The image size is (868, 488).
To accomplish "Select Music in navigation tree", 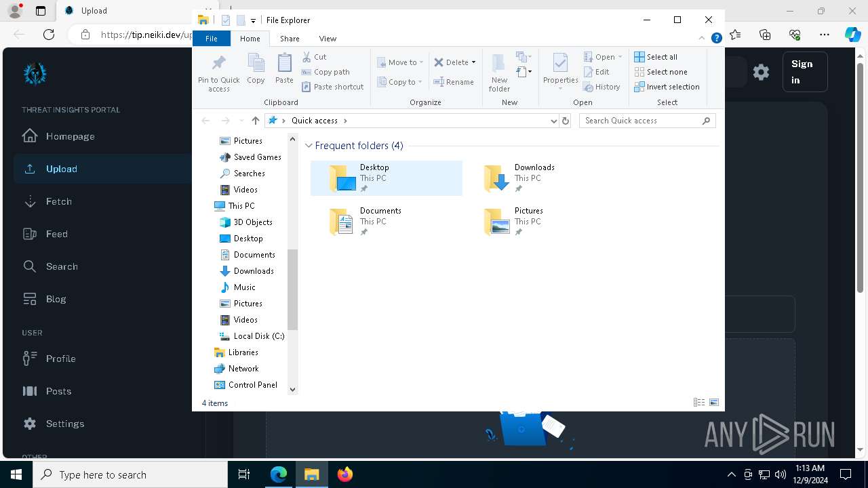I will pyautogui.click(x=244, y=287).
